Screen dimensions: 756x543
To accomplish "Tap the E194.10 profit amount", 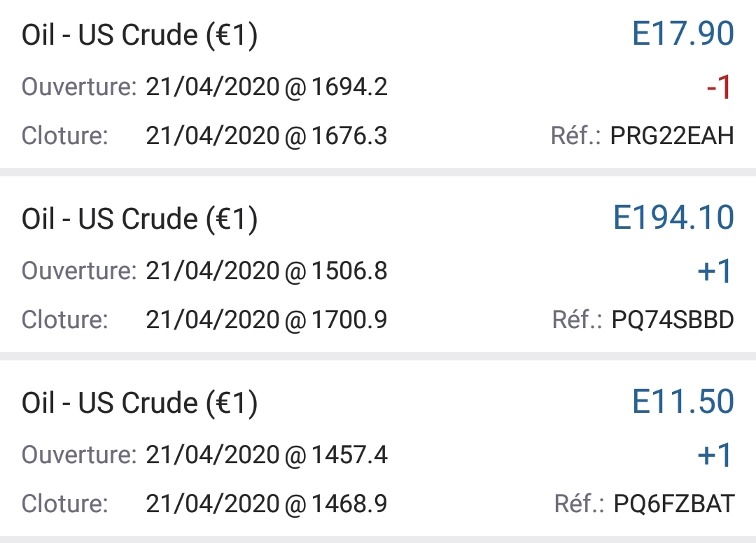I will pos(673,218).
